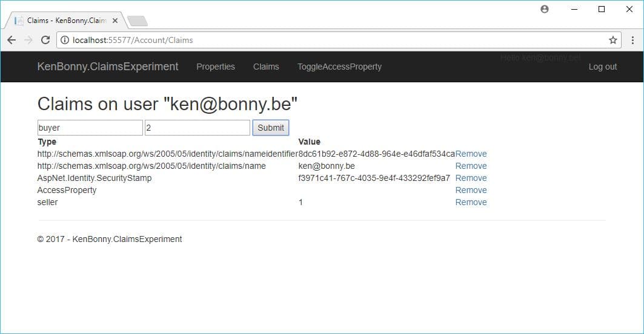Screen dimensions: 644x334
Task: Click the Log out link
Action: [x=602, y=67]
